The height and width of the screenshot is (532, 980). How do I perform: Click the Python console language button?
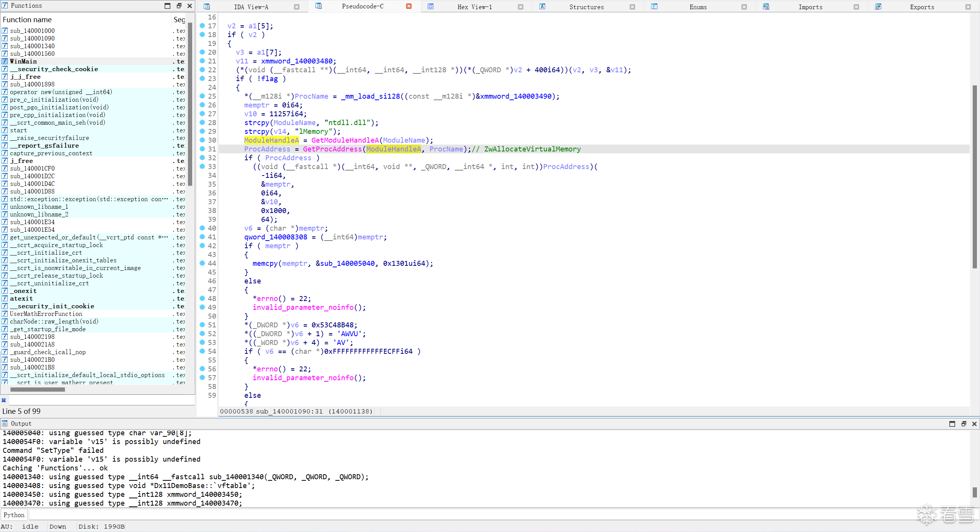(14, 515)
